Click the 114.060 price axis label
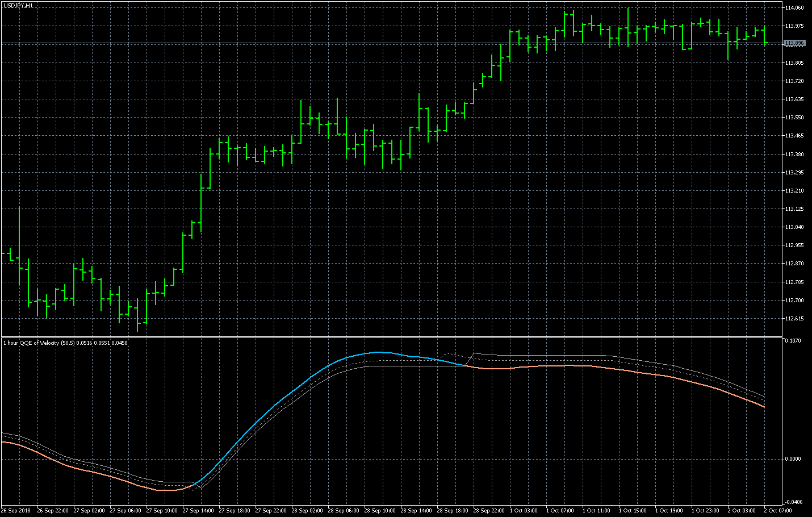This screenshot has width=812, height=517. click(794, 8)
